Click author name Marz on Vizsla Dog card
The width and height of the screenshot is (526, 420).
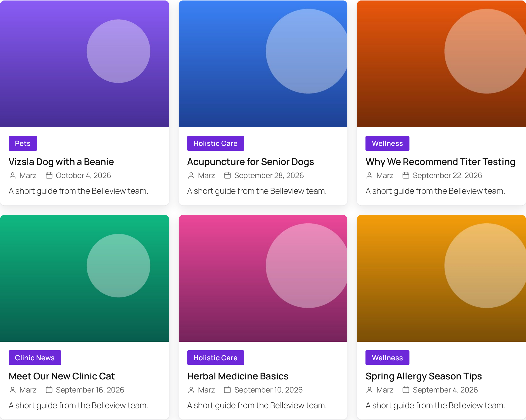(x=28, y=175)
